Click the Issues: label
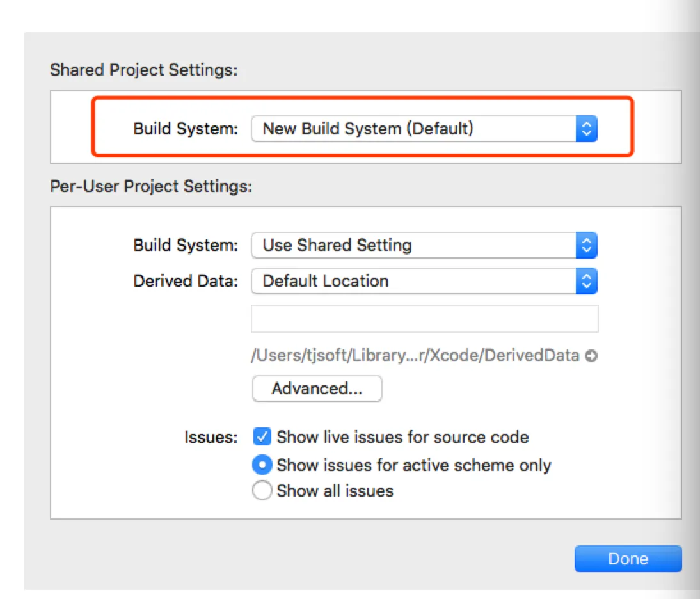This screenshot has width=700, height=599. click(x=211, y=438)
